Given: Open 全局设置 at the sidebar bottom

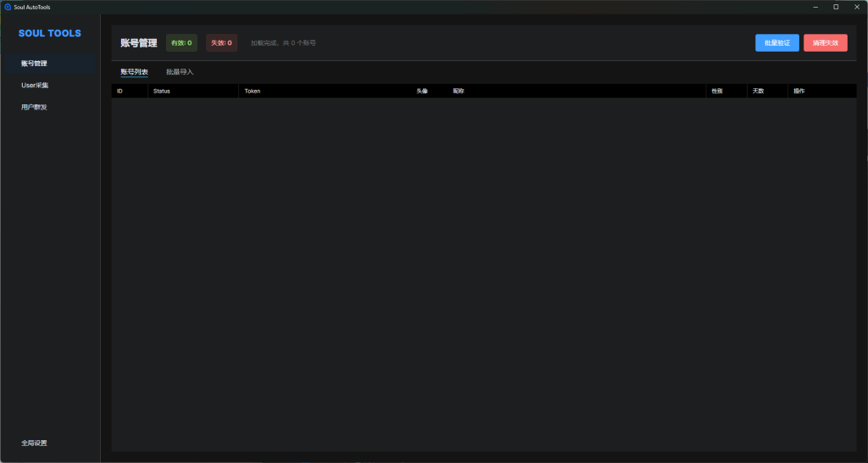Looking at the screenshot, I should (34, 443).
